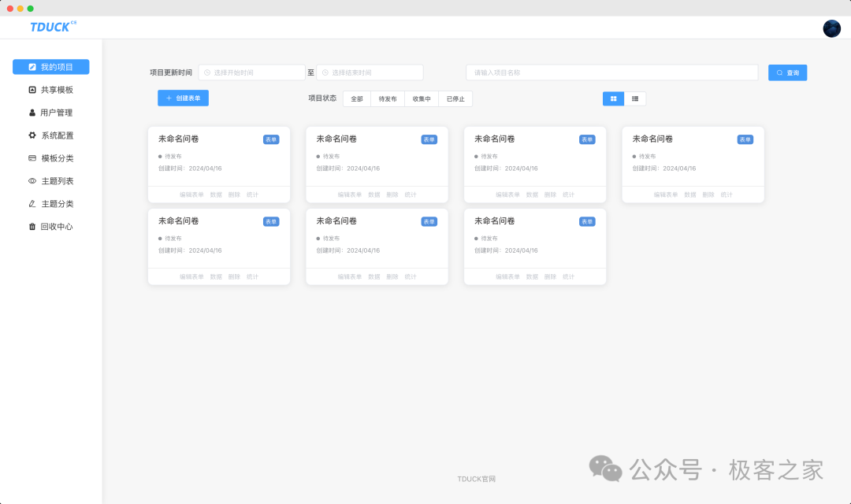The image size is (851, 504).
Task: Click the 创建表单 button
Action: (183, 98)
